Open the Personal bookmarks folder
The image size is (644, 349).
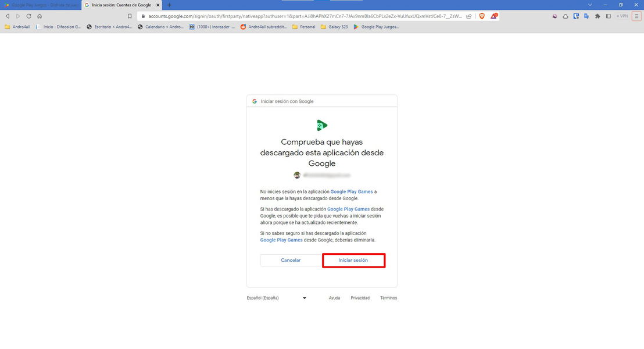click(303, 27)
